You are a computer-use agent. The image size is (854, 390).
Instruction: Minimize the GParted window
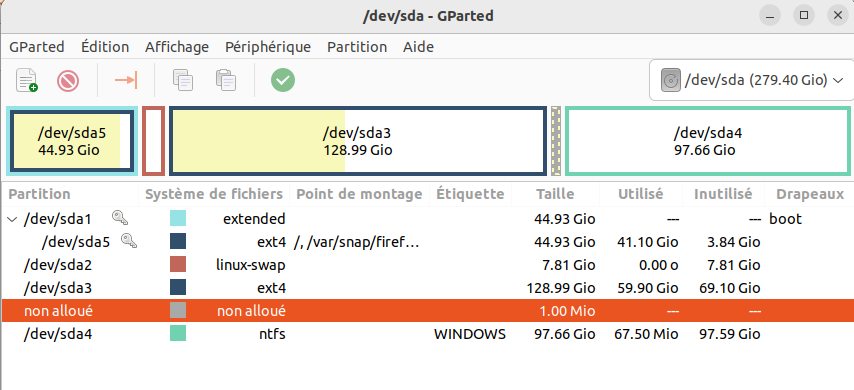click(x=770, y=16)
